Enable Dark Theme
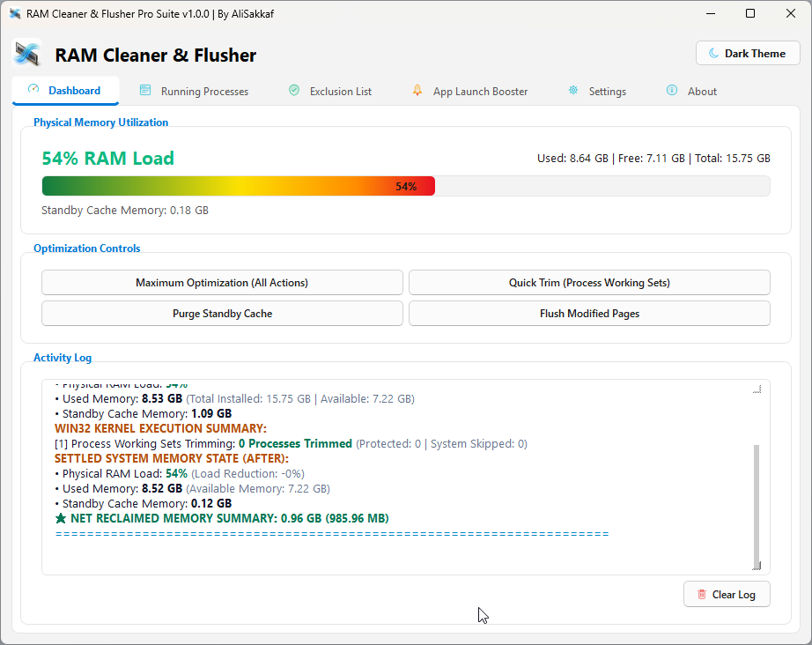The width and height of the screenshot is (812, 645). [x=748, y=53]
